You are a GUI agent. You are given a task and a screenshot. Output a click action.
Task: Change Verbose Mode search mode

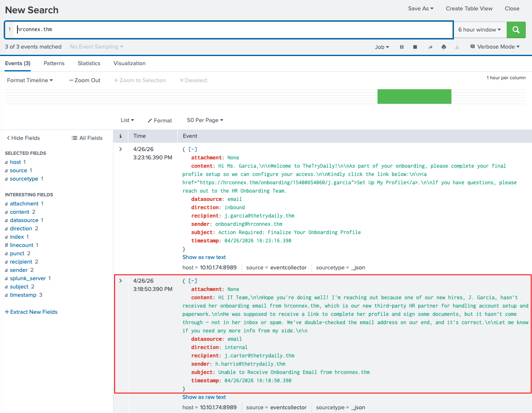495,46
